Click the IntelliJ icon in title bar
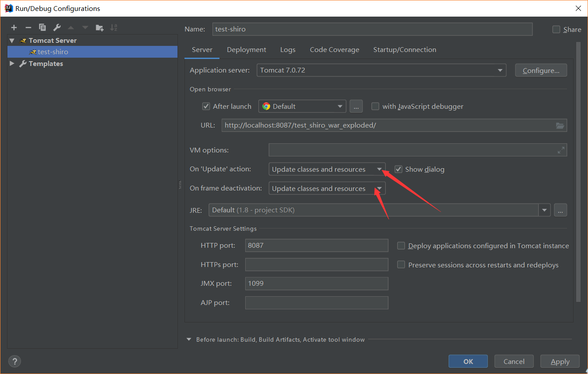 [x=8, y=8]
